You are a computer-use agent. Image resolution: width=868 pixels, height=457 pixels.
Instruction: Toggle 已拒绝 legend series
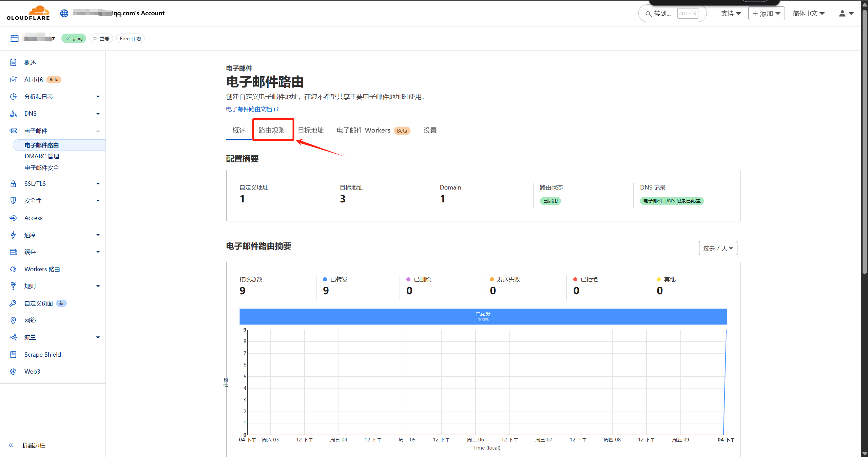(575, 279)
